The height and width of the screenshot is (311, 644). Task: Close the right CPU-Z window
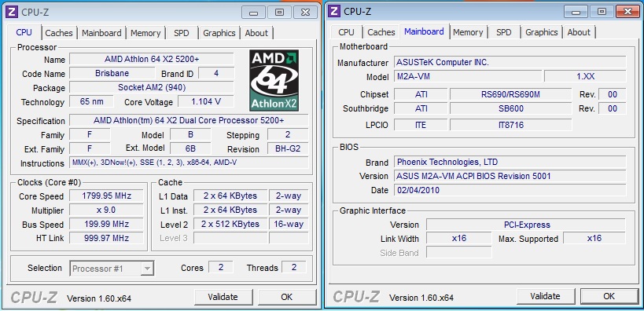click(x=627, y=12)
